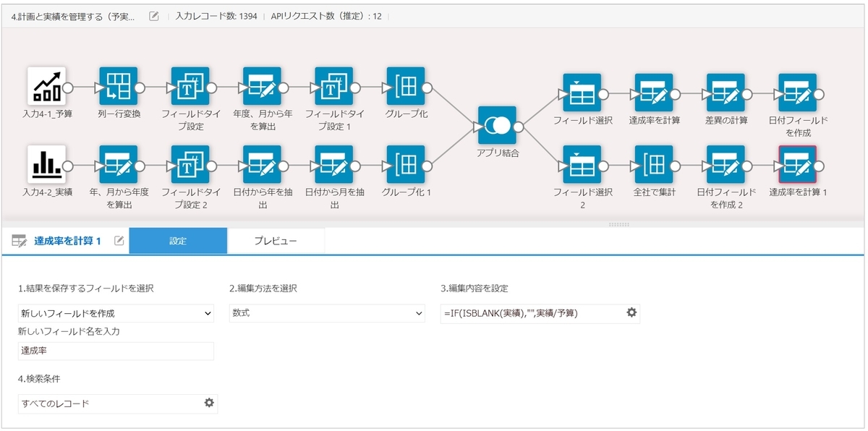Switch to the 設定 tab
Screen dimensions: 868x431
pyautogui.click(x=178, y=241)
